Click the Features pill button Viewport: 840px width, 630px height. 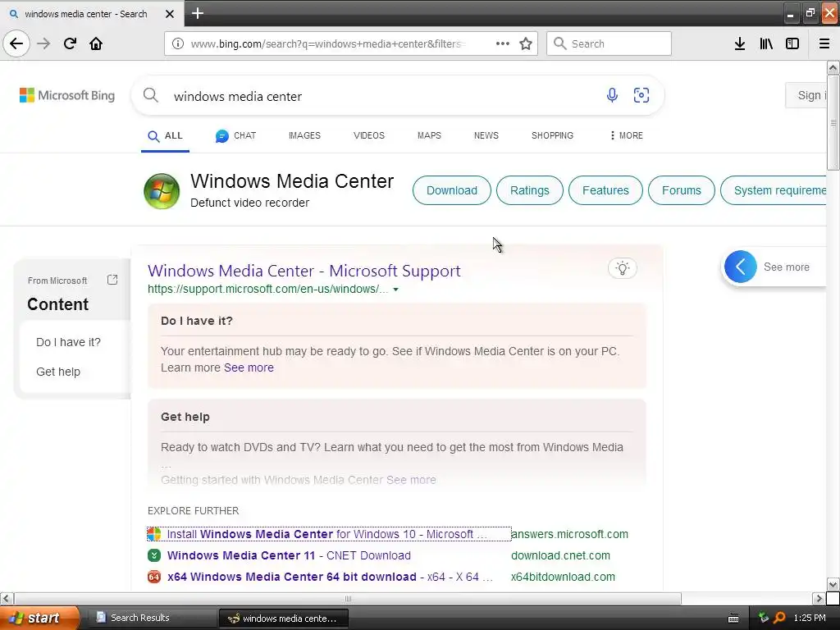605,190
